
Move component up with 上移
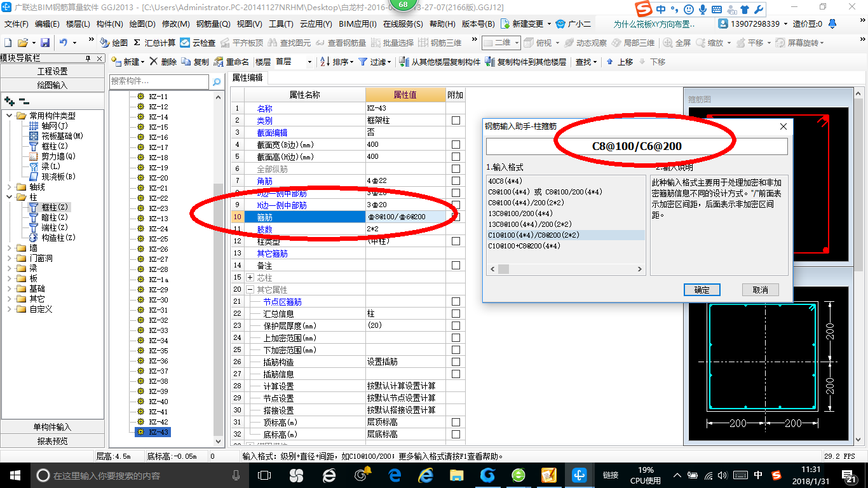[x=620, y=62]
